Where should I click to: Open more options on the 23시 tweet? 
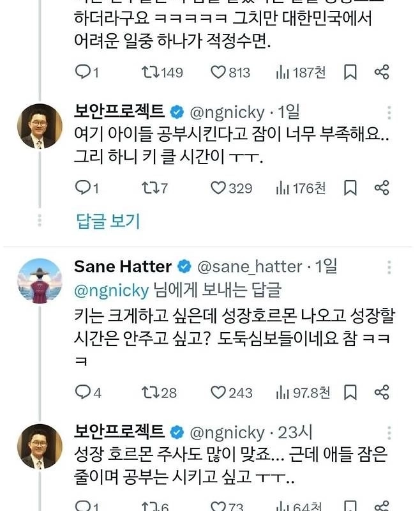[x=389, y=433]
